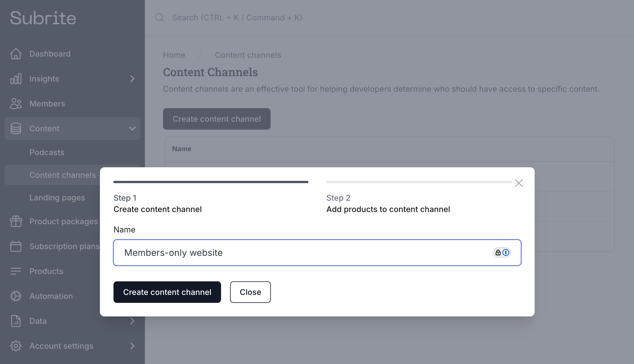Open Podcasts in the sidebar

click(47, 152)
